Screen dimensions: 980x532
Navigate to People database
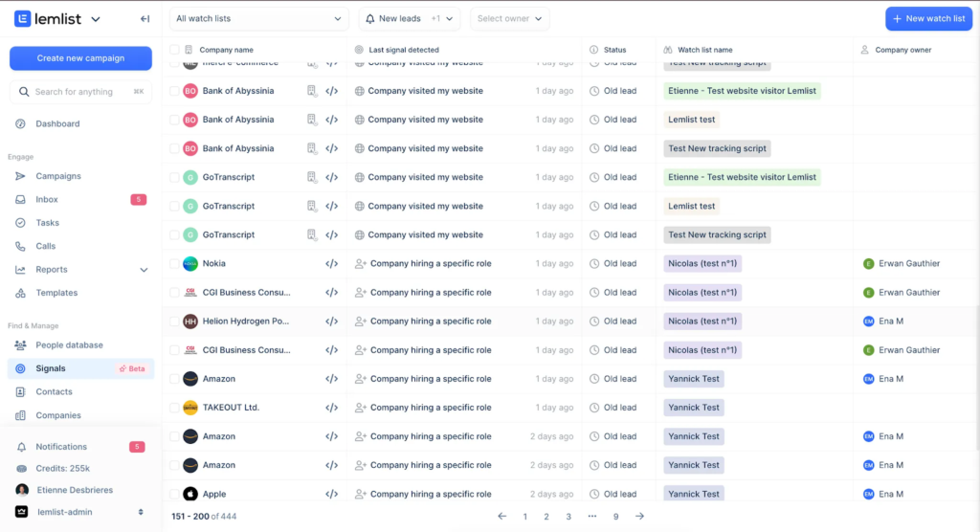click(69, 345)
